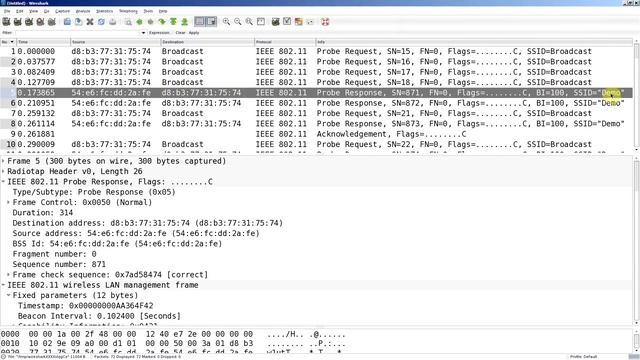Open help lifebuoy icon
The width and height of the screenshot is (640, 360).
[x=325, y=22]
